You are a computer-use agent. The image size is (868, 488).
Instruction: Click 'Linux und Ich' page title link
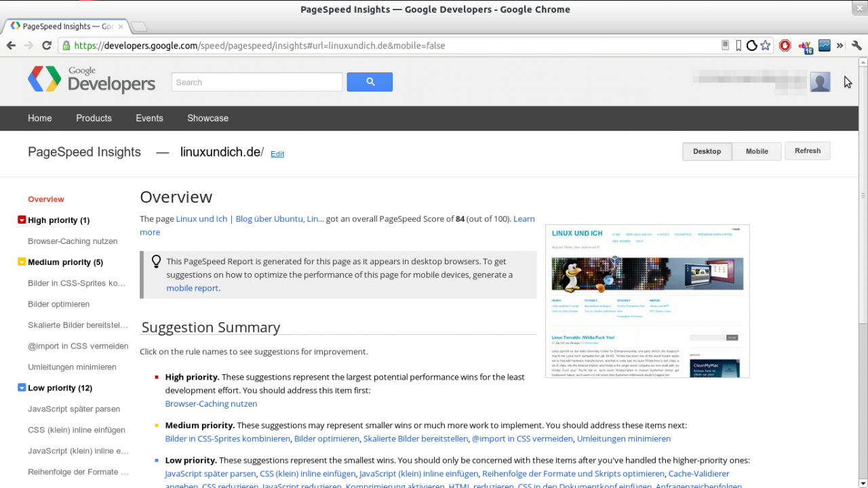(250, 219)
